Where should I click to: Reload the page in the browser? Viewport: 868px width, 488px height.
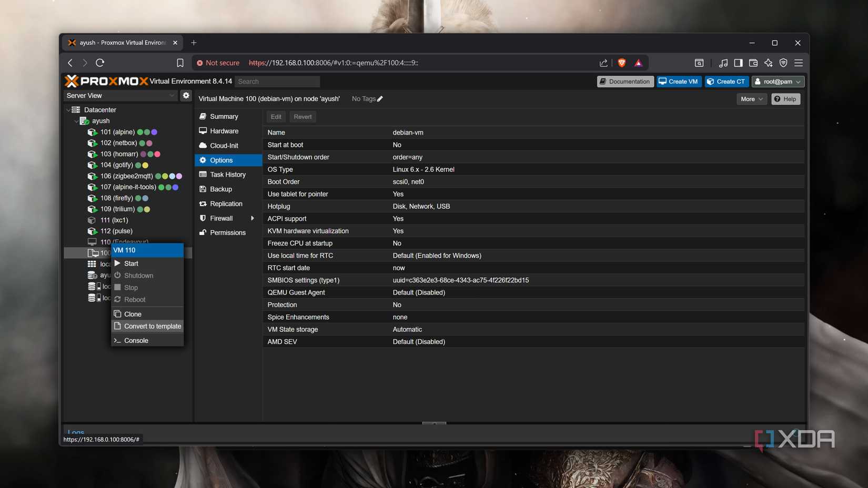coord(100,63)
